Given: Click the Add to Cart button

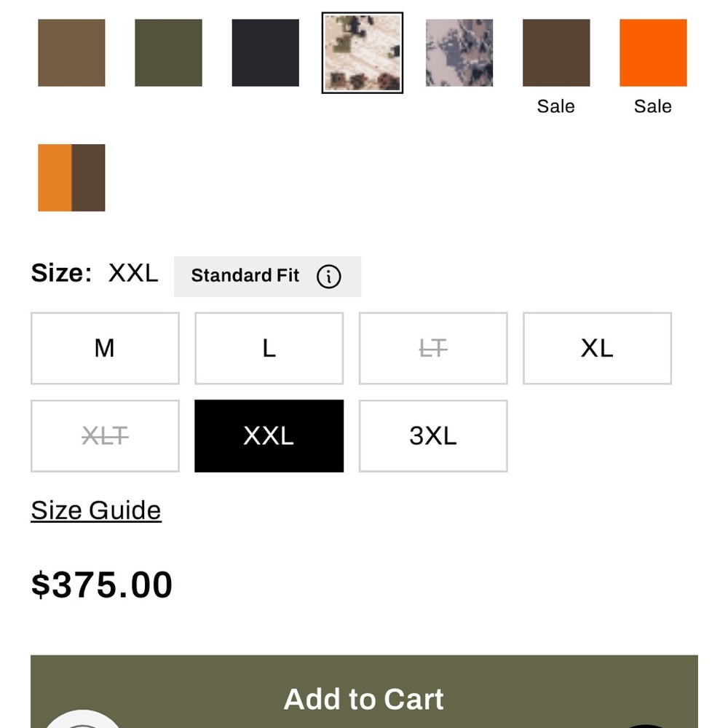Looking at the screenshot, I should [x=364, y=692].
